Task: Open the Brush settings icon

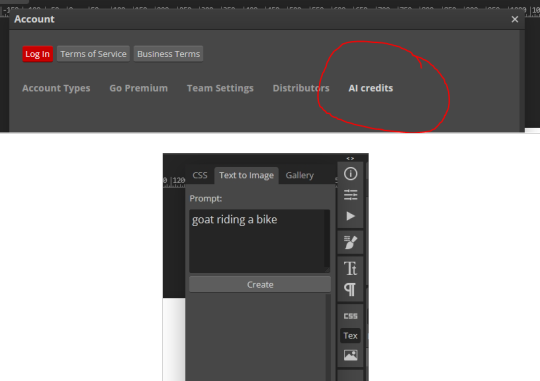Action: [351, 243]
